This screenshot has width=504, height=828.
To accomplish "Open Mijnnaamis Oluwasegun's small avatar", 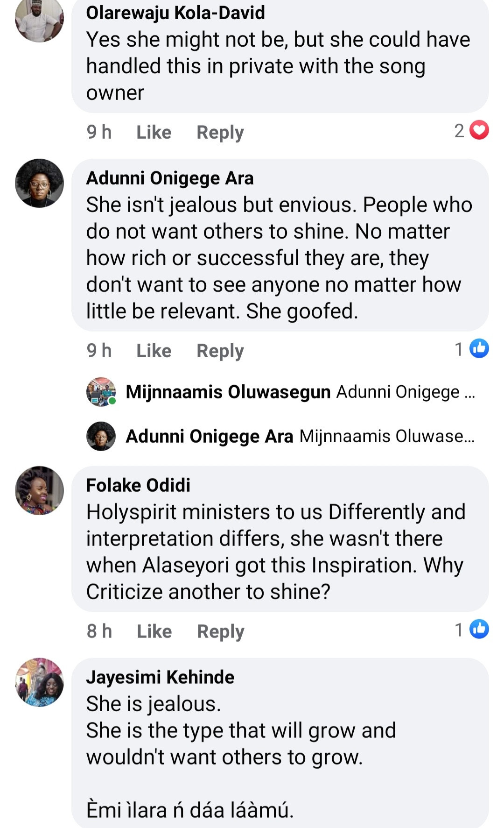I will coord(101,392).
